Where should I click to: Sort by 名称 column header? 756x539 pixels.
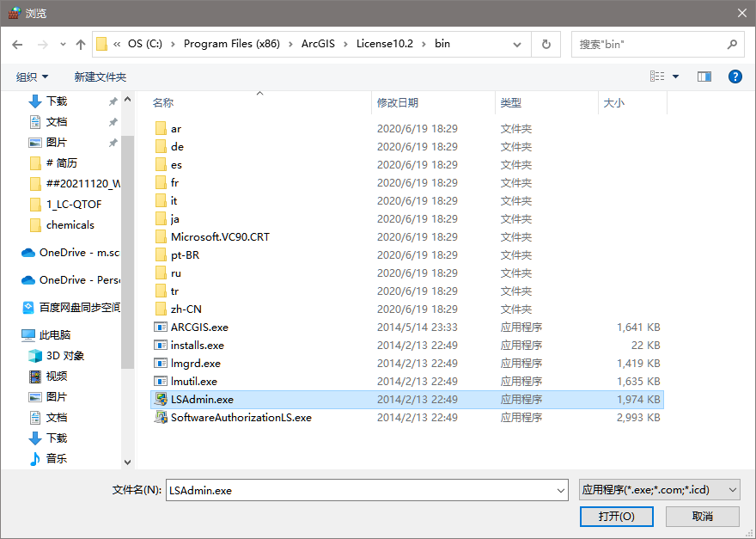163,103
